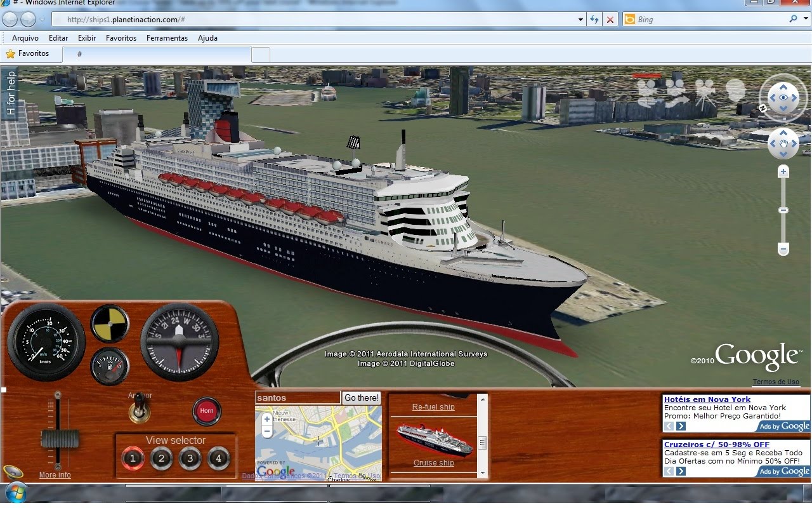812x508 pixels.
Task: Select view 1 in the View selector
Action: (x=132, y=459)
